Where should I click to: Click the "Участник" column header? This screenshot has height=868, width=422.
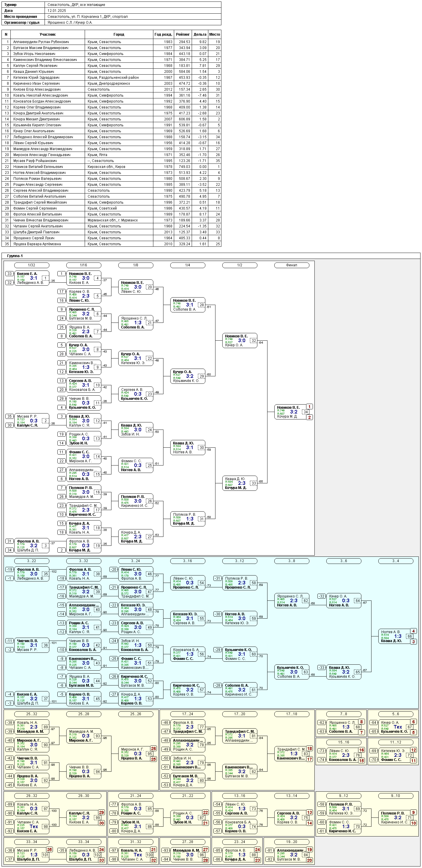pos(48,34)
